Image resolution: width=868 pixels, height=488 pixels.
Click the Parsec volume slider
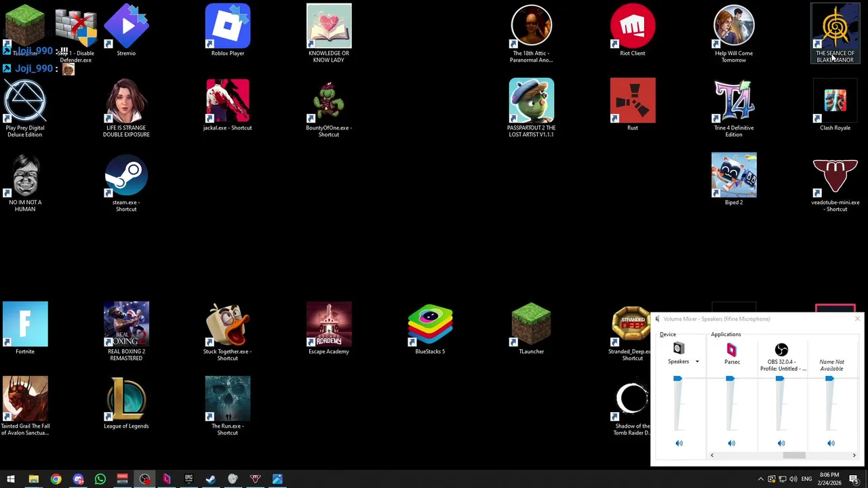click(730, 379)
